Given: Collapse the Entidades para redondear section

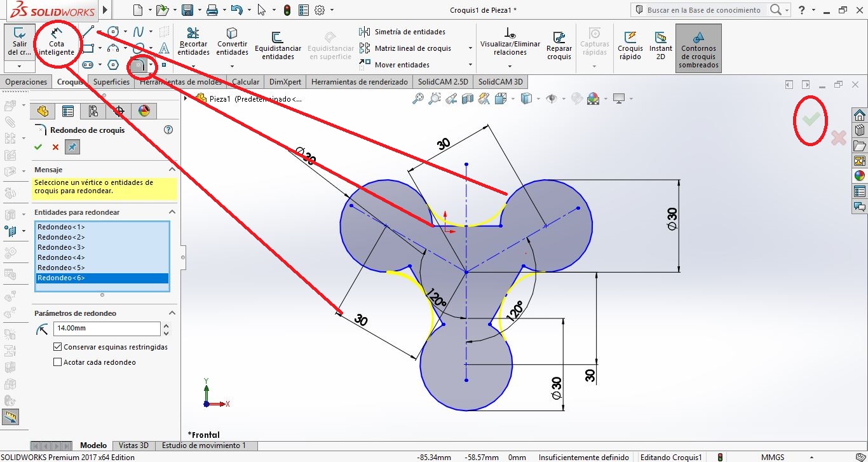Looking at the screenshot, I should pos(172,212).
